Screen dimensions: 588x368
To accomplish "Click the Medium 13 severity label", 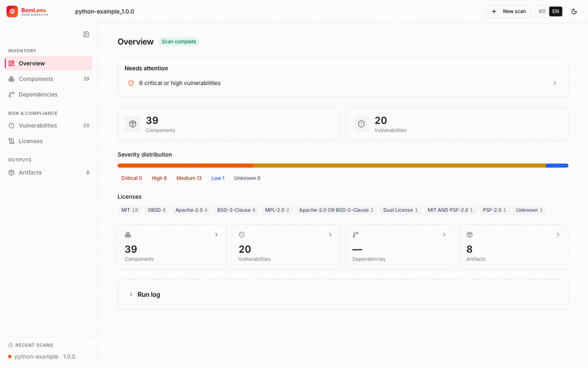I will pos(189,178).
